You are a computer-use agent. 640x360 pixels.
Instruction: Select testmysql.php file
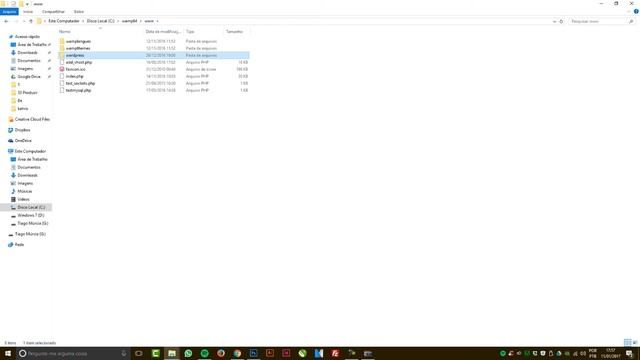78,90
